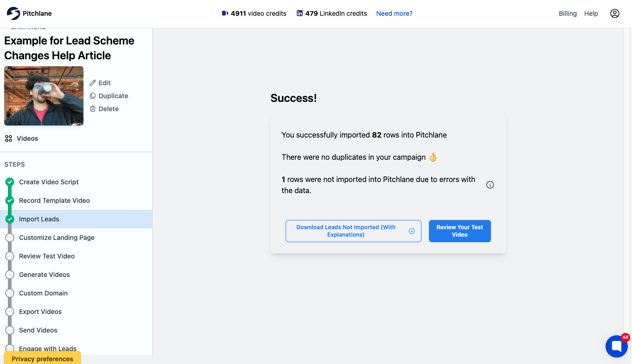Viewport: 632px width, 364px height.
Task: Click the Pitchlane logo icon
Action: (x=13, y=13)
